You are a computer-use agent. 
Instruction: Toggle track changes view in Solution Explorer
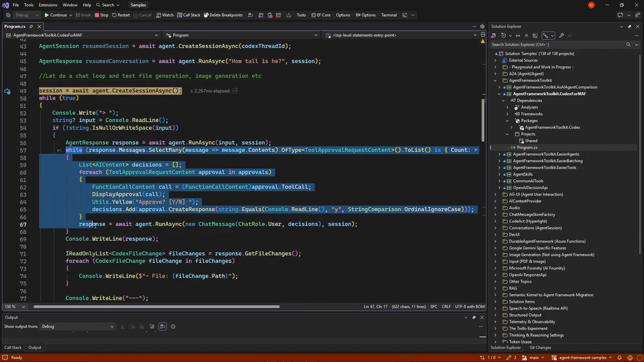coord(503,35)
